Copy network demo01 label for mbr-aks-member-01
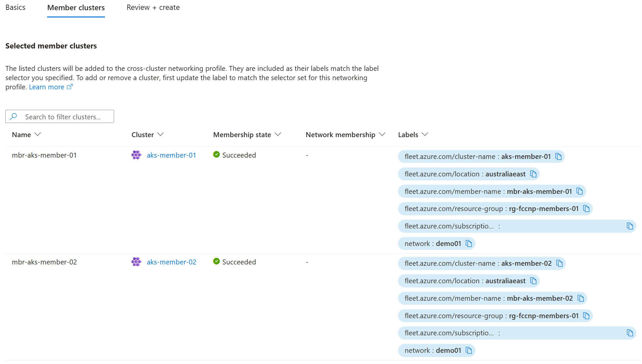Viewport: 642px width, 364px height. point(469,243)
